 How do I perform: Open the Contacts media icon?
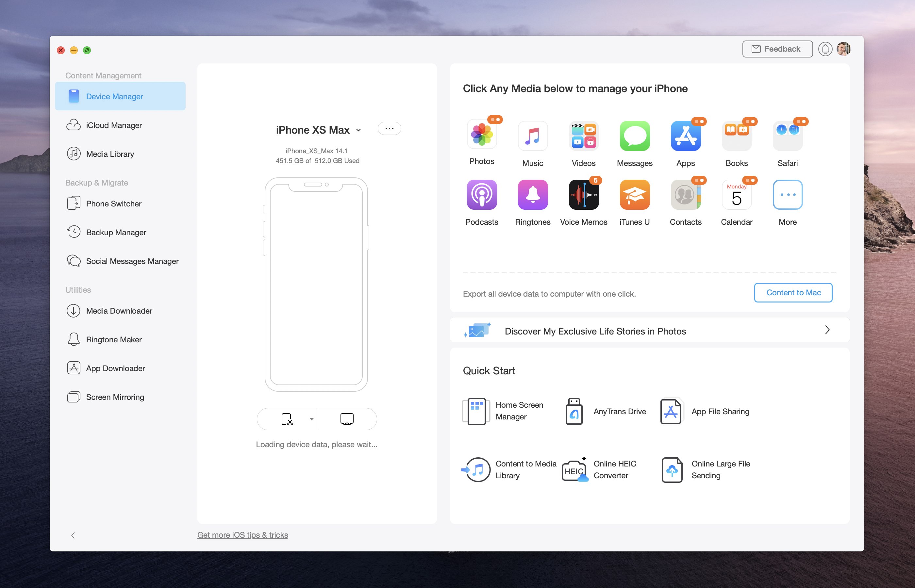(686, 194)
